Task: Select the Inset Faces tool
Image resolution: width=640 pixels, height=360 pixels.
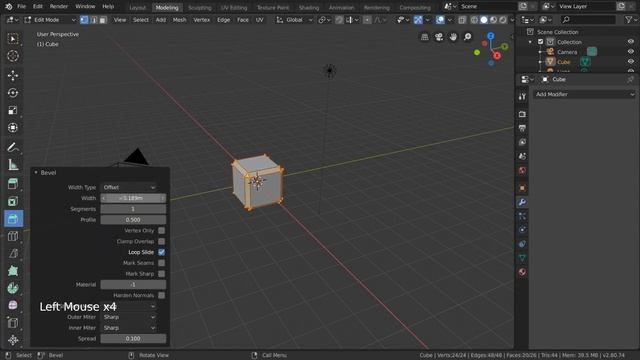Action: click(x=13, y=202)
